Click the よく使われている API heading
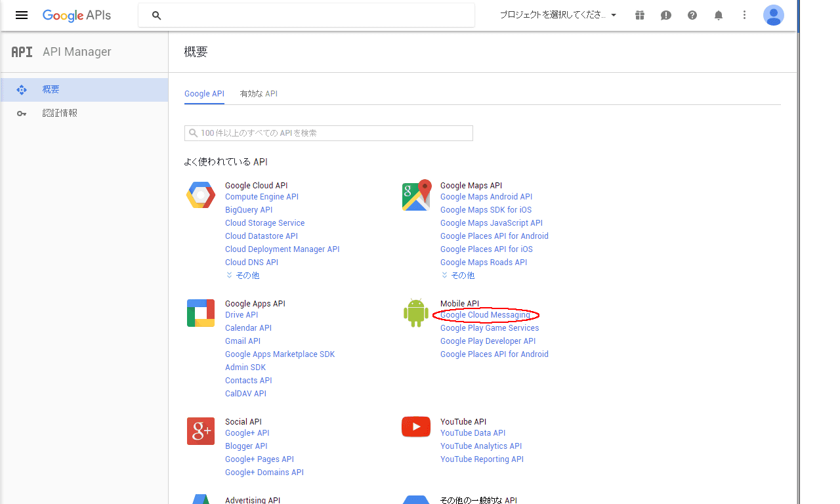This screenshot has height=504, width=840. click(226, 161)
